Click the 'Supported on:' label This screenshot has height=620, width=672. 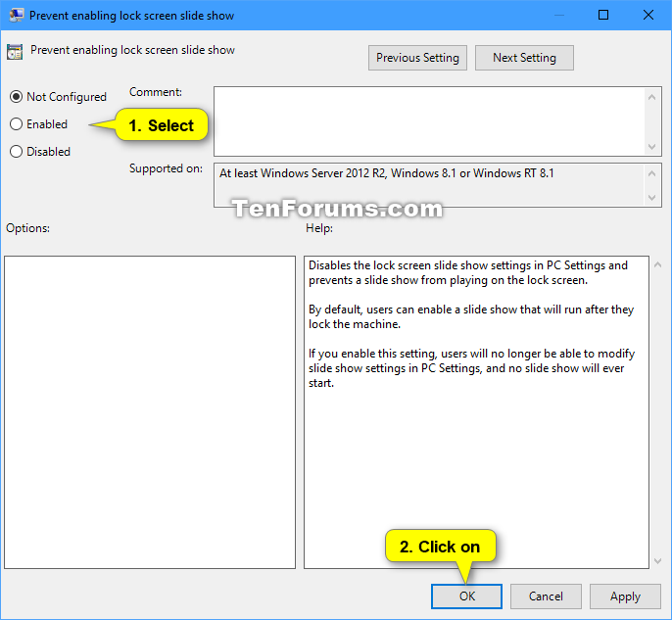(x=166, y=168)
